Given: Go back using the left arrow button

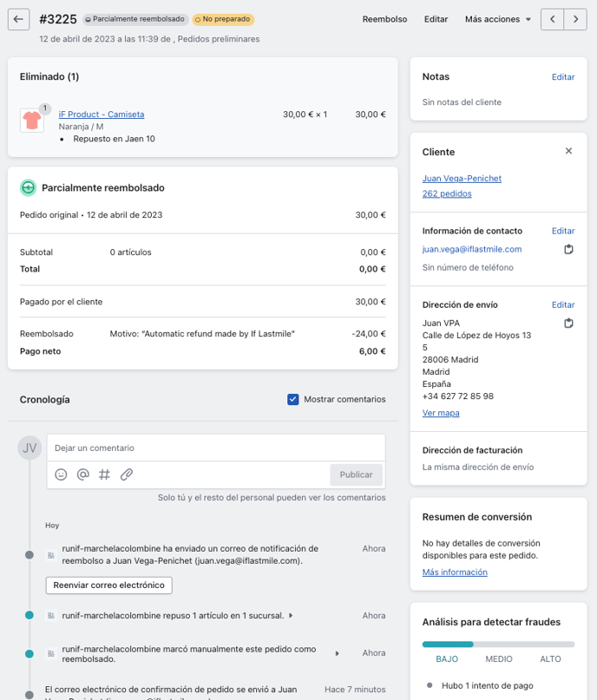Looking at the screenshot, I should point(18,19).
